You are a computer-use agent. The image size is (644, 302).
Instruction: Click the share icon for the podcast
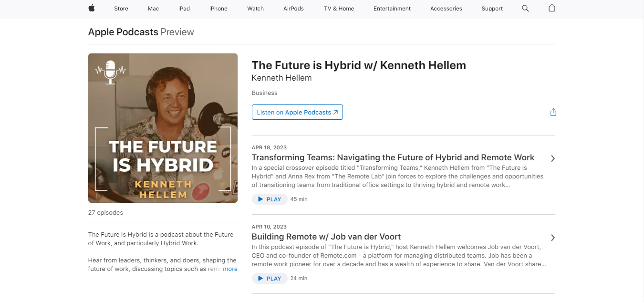[553, 112]
